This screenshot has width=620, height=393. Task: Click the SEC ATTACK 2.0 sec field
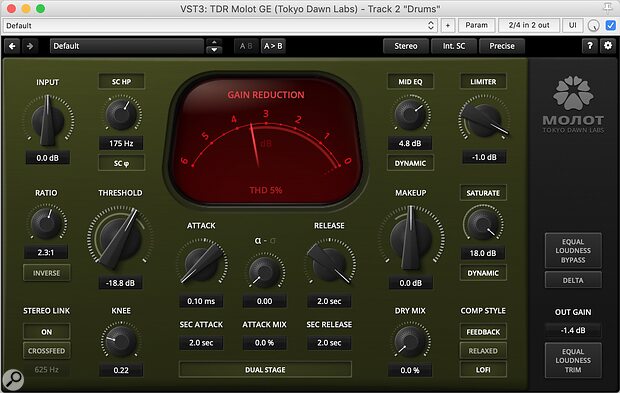click(201, 343)
